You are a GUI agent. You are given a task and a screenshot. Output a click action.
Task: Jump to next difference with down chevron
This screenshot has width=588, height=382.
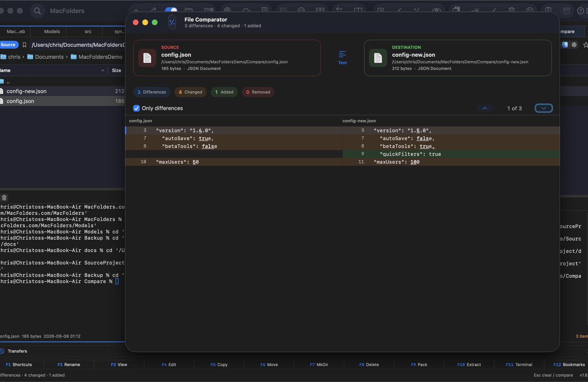543,108
